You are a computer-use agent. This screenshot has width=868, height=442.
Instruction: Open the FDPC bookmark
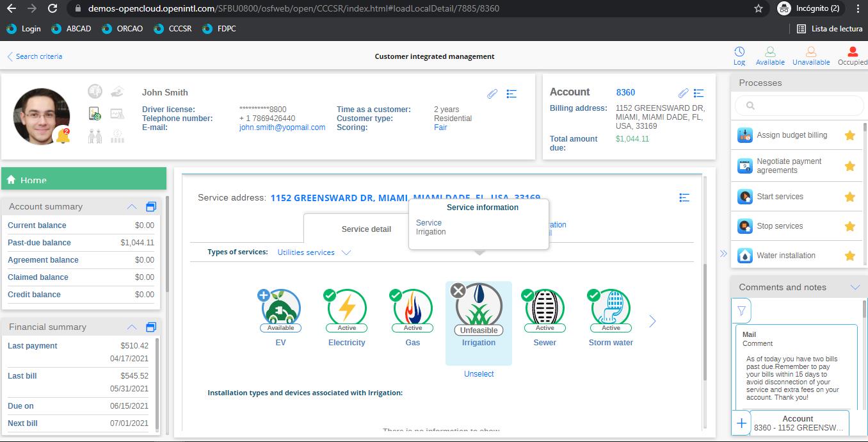[219, 29]
